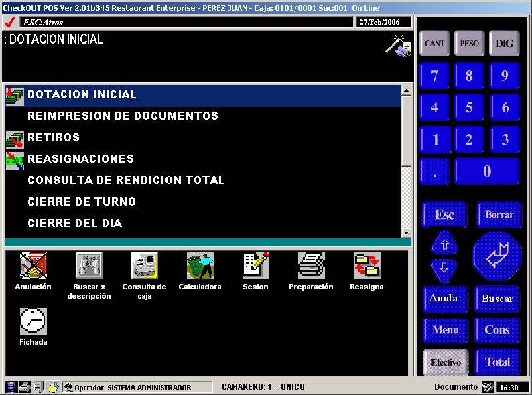The height and width of the screenshot is (395, 532).
Task: Click the third status bar device icon
Action: tap(39, 386)
